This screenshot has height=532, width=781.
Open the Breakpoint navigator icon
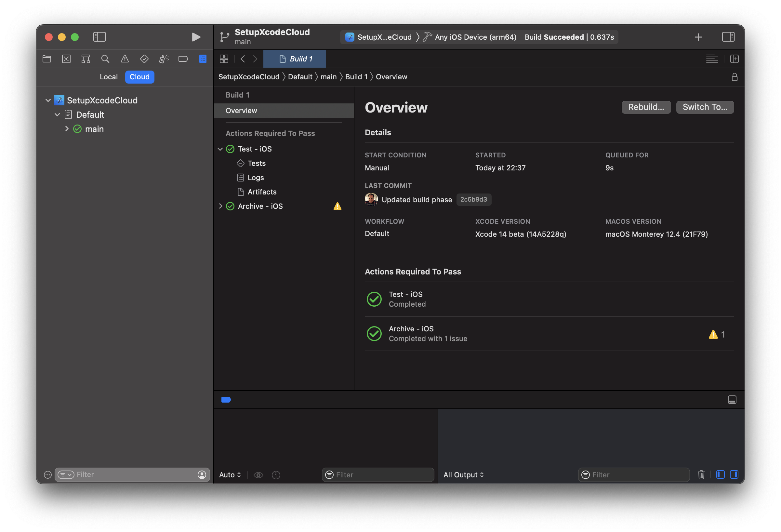point(183,59)
